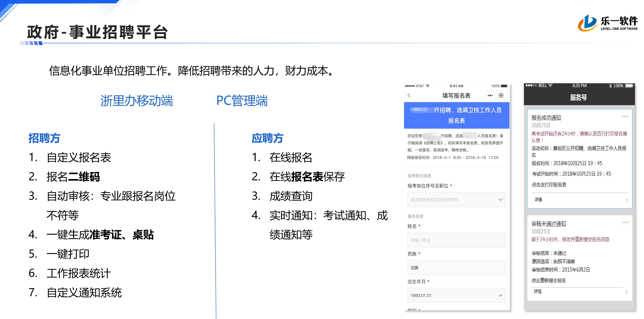Image resolution: width=644 pixels, height=319 pixels.
Task: Open more options on 审核未通过通知 card
Action: pyautogui.click(x=625, y=222)
